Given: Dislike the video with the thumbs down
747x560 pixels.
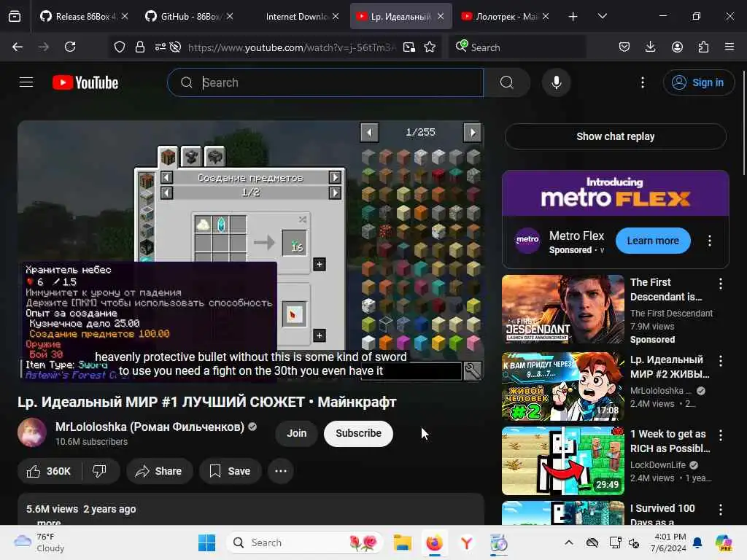Looking at the screenshot, I should click(x=99, y=471).
